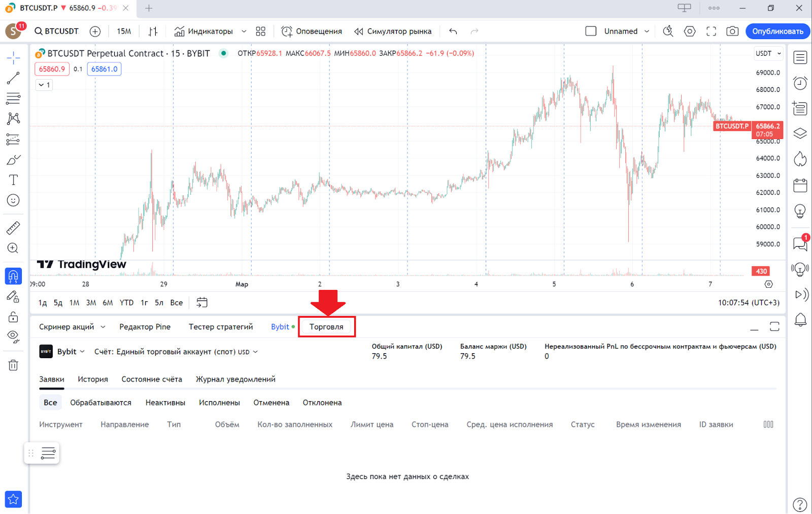
Task: Select the ruler measure tool
Action: [x=13, y=228]
